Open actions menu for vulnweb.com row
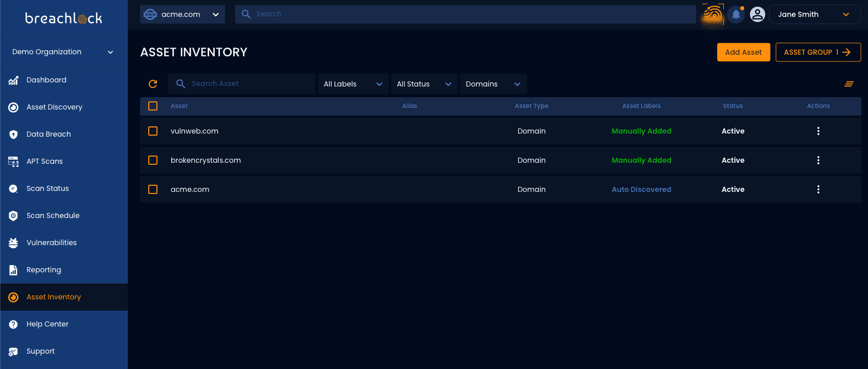 pos(818,131)
